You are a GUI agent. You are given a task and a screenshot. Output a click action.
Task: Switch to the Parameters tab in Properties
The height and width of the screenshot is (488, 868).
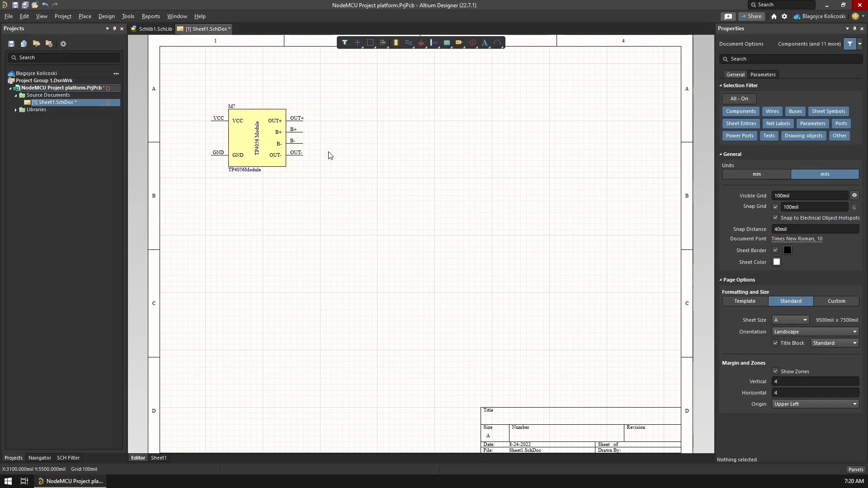pos(763,75)
